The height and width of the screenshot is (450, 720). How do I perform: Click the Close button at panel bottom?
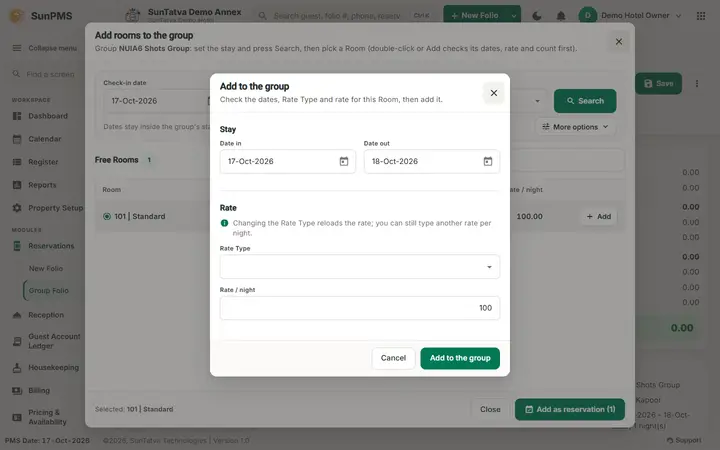490,409
